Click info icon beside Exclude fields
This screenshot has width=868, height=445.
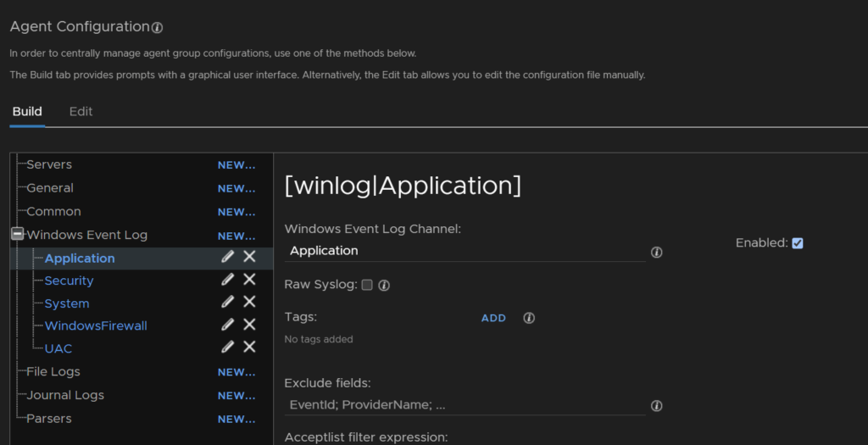[657, 406]
